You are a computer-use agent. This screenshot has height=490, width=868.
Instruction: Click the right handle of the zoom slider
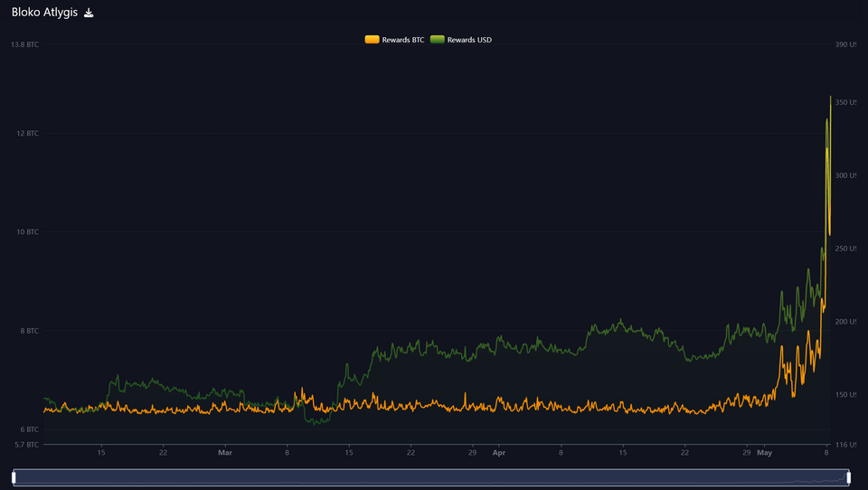pyautogui.click(x=849, y=476)
